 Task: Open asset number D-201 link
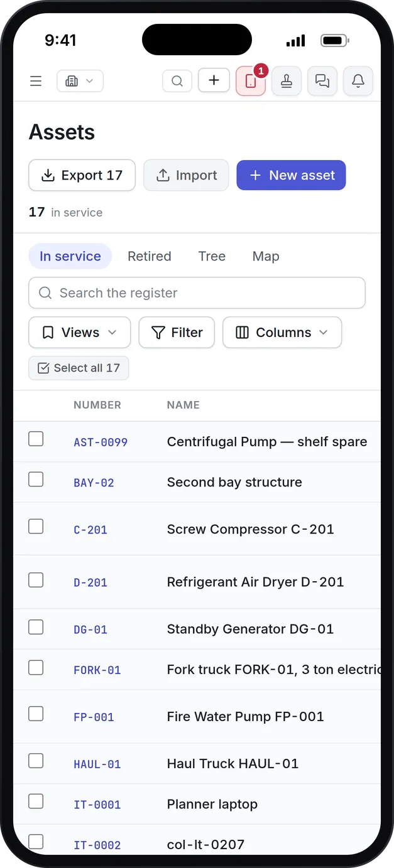(90, 582)
